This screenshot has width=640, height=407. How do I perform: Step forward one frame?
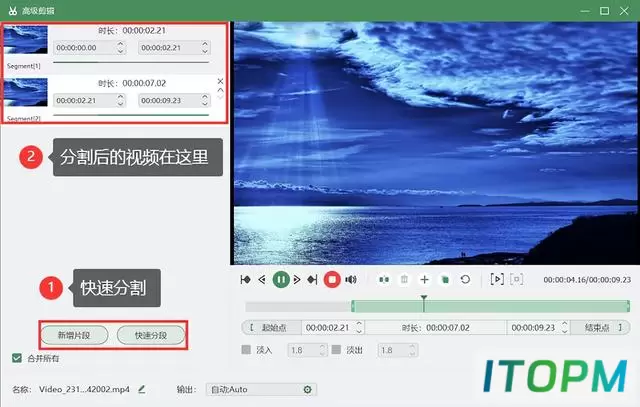coord(297,280)
